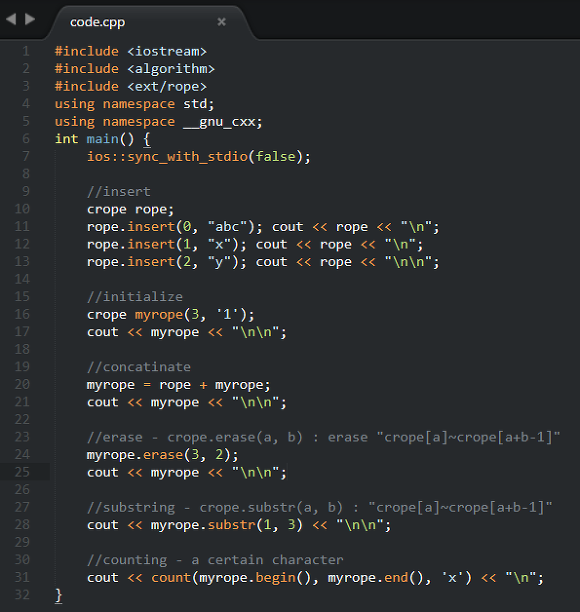580x612 pixels.
Task: Click closing brace on line 32
Action: pyautogui.click(x=59, y=596)
